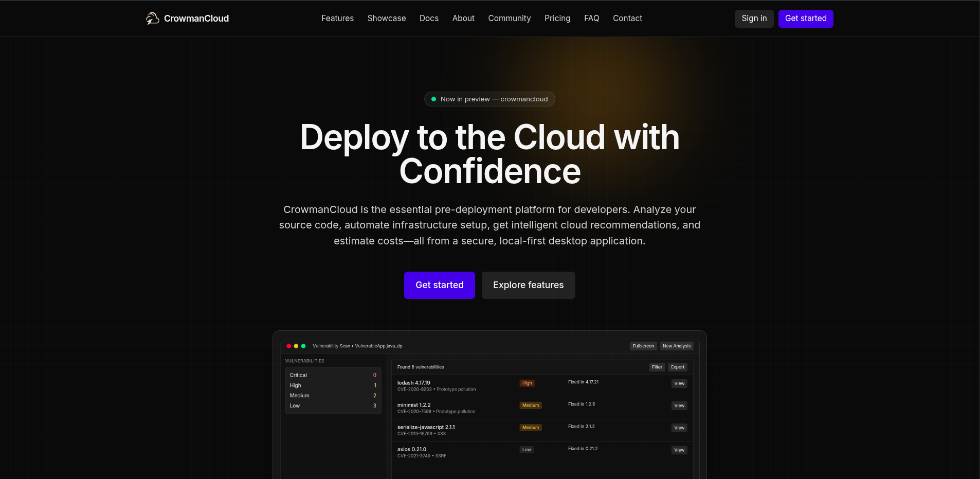Viewport: 980px width, 479px height.
Task: Open the Docs link in navigation
Action: click(x=429, y=19)
